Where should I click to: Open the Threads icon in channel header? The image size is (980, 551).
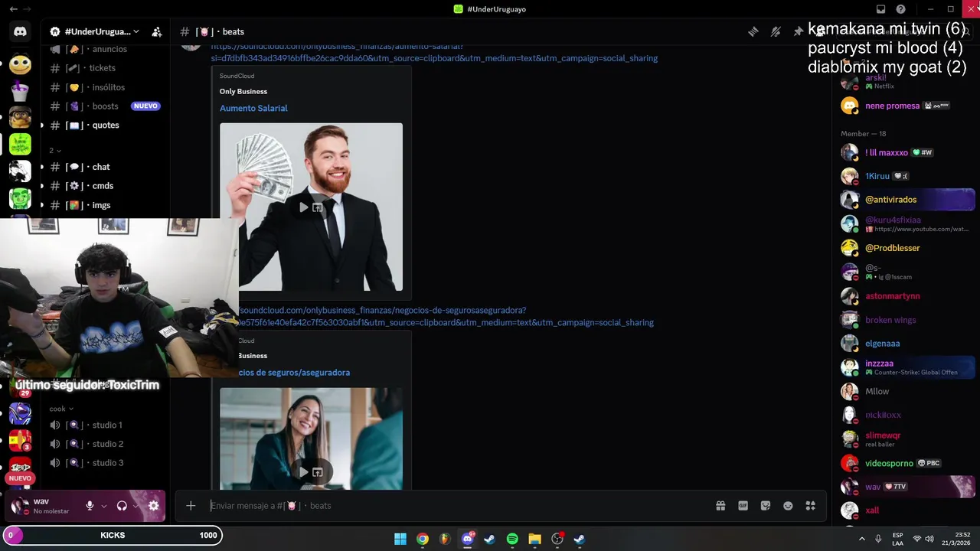pyautogui.click(x=753, y=31)
